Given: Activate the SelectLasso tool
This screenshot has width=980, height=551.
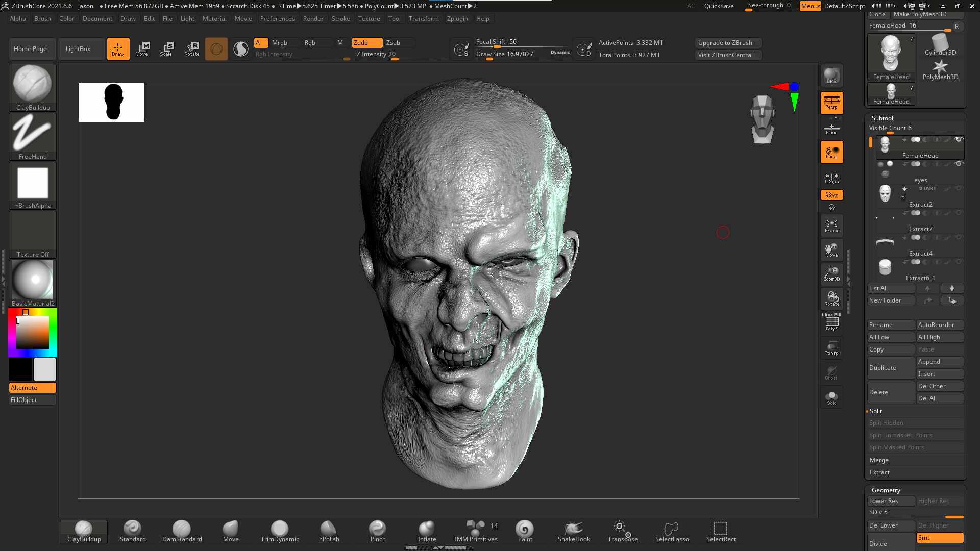Looking at the screenshot, I should pos(672,532).
